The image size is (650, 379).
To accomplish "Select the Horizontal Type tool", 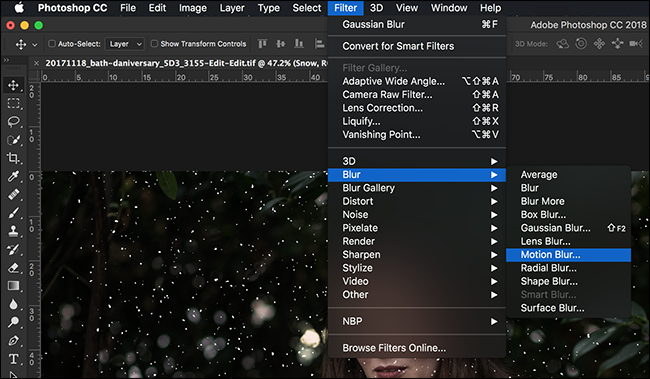I will [13, 359].
